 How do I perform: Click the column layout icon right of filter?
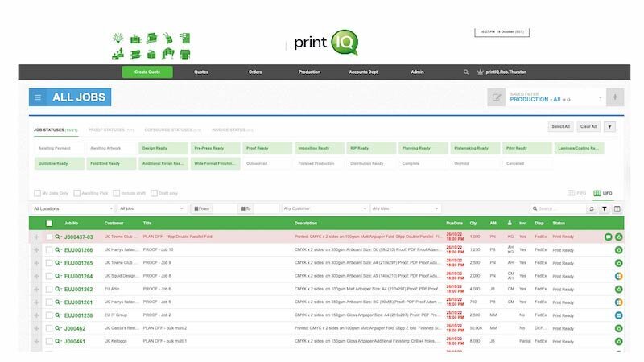(617, 208)
